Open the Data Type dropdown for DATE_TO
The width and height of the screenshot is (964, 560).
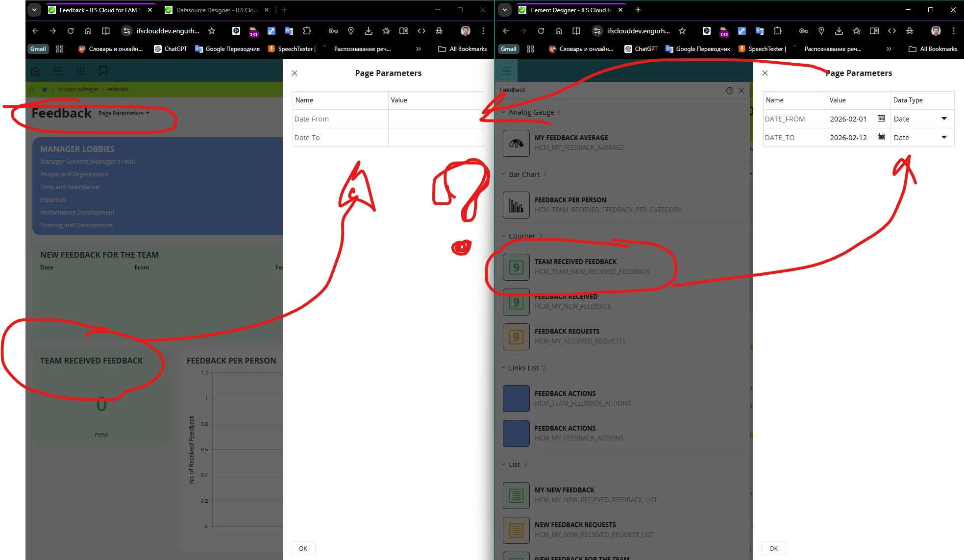click(x=944, y=137)
